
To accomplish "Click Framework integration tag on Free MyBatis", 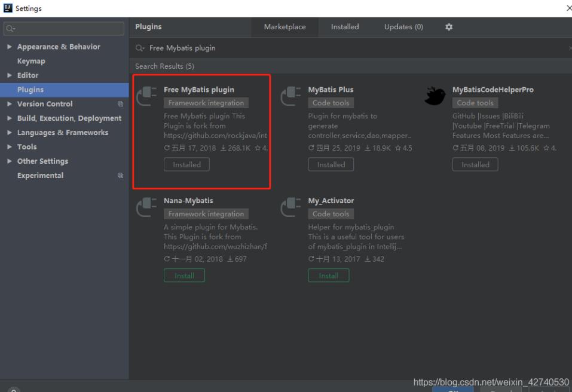I will pos(206,103).
